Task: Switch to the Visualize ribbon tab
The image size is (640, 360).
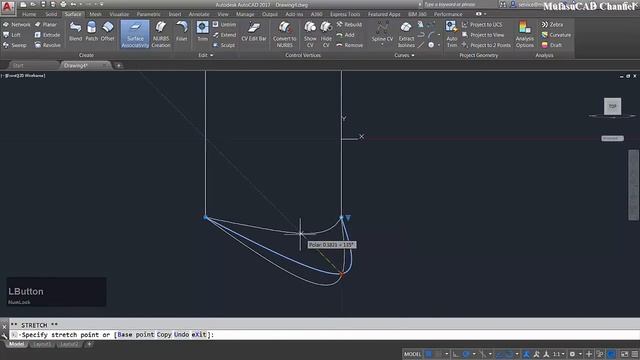Action: tap(119, 14)
